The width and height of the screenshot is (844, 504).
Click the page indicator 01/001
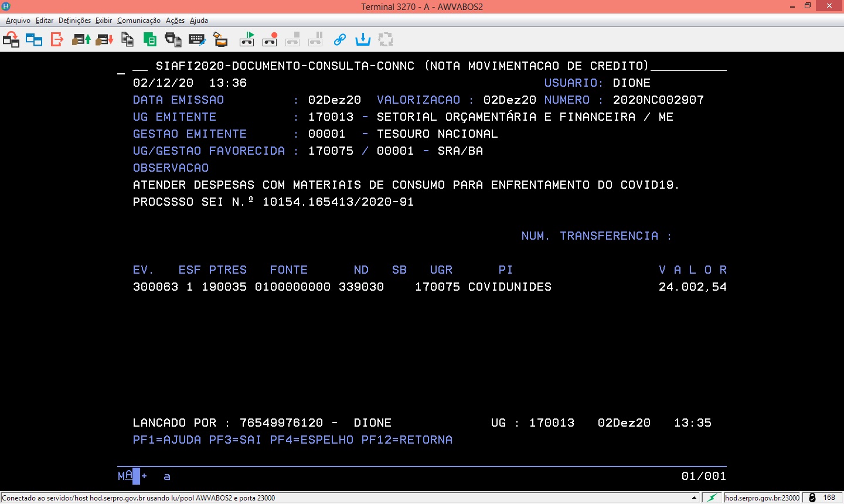pyautogui.click(x=704, y=476)
